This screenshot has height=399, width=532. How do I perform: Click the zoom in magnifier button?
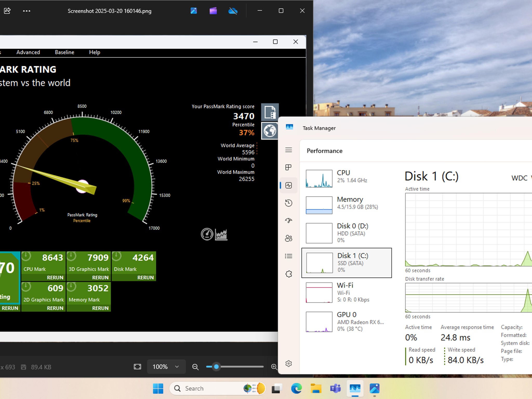point(274,367)
